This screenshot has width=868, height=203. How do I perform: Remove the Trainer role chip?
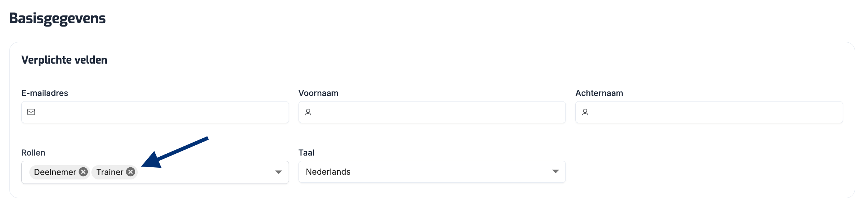(x=131, y=172)
